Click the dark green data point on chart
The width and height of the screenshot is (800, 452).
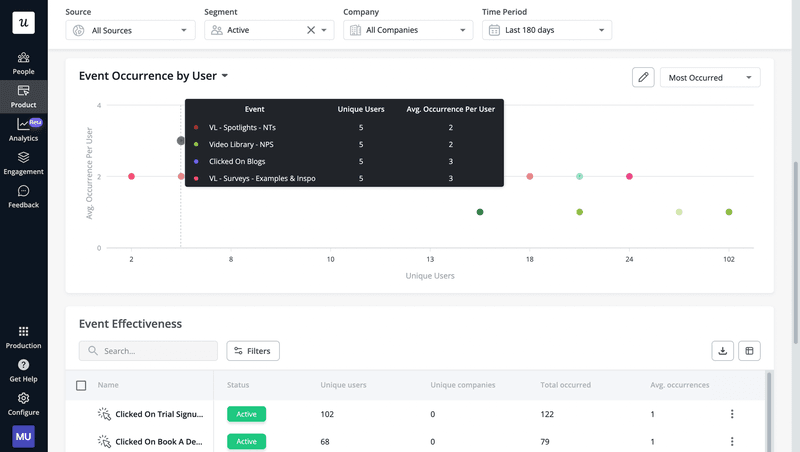point(480,212)
